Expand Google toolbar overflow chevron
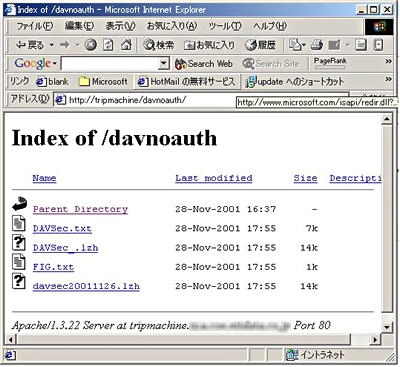Image resolution: width=400 pixels, height=367 pixels. (x=388, y=61)
